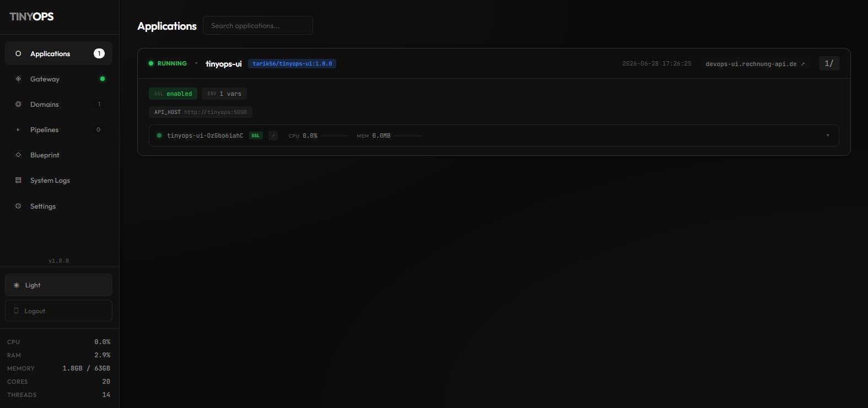This screenshot has width=868, height=408.
Task: Click the TINYOPS logo
Action: pyautogui.click(x=31, y=17)
